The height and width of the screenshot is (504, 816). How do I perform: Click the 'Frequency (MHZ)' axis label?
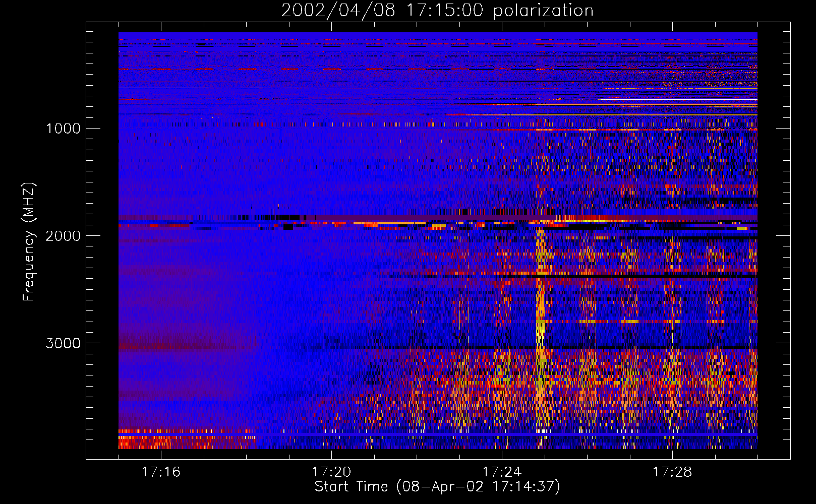pyautogui.click(x=29, y=241)
